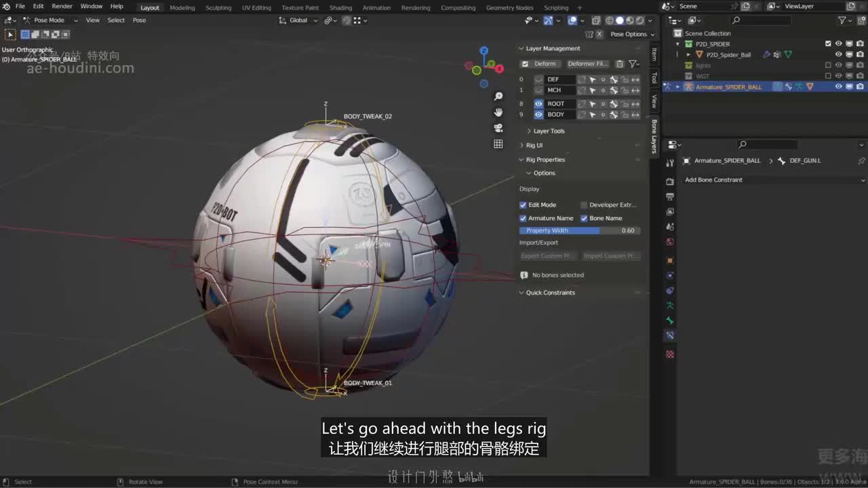Screen dimensions: 868x488
Task: Open the Add Bone Constraint dropdown
Action: point(774,180)
